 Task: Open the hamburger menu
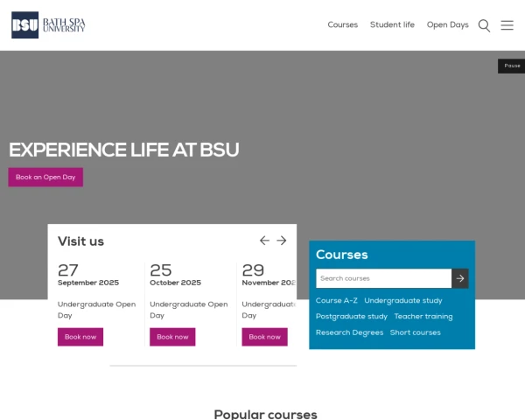[507, 25]
